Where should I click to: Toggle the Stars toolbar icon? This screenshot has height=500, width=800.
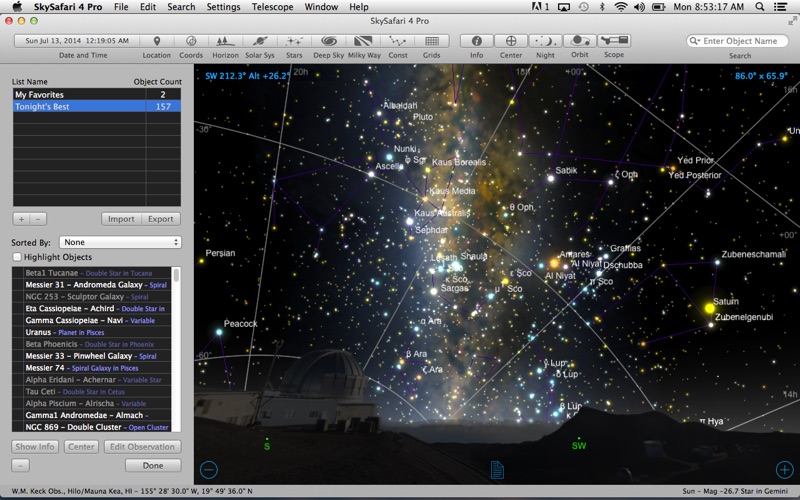pyautogui.click(x=294, y=41)
